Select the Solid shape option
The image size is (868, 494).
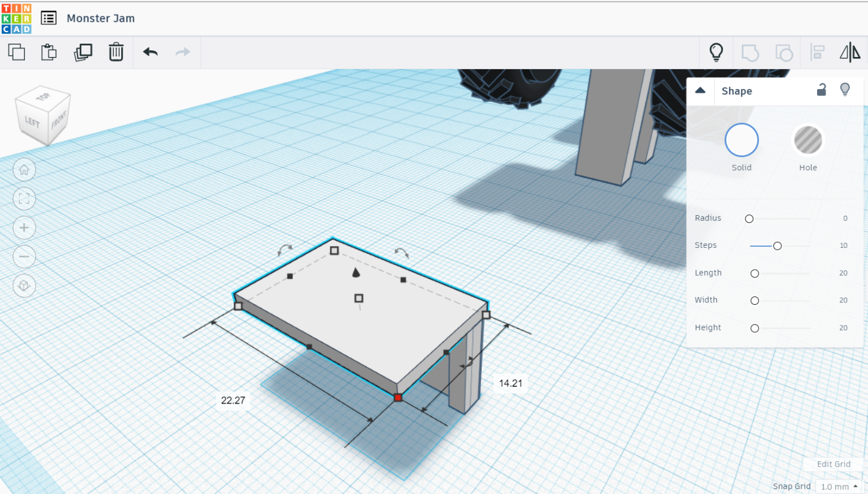(741, 140)
